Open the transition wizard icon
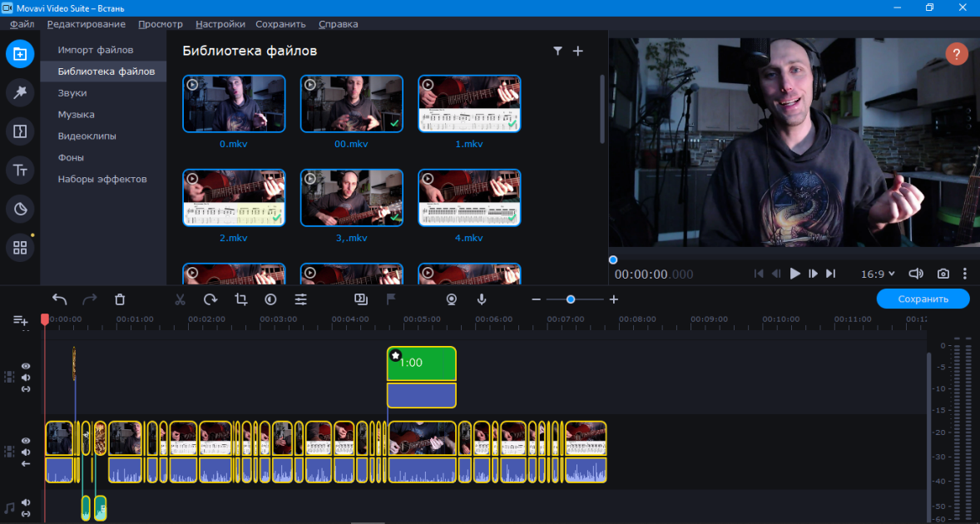The height and width of the screenshot is (524, 980). 360,299
